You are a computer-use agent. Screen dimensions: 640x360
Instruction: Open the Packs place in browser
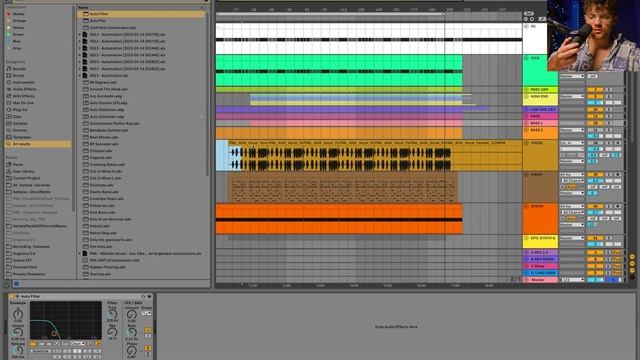coord(18,164)
